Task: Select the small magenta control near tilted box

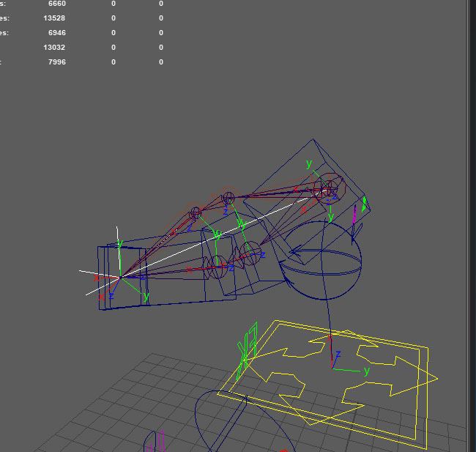Action: (355, 214)
